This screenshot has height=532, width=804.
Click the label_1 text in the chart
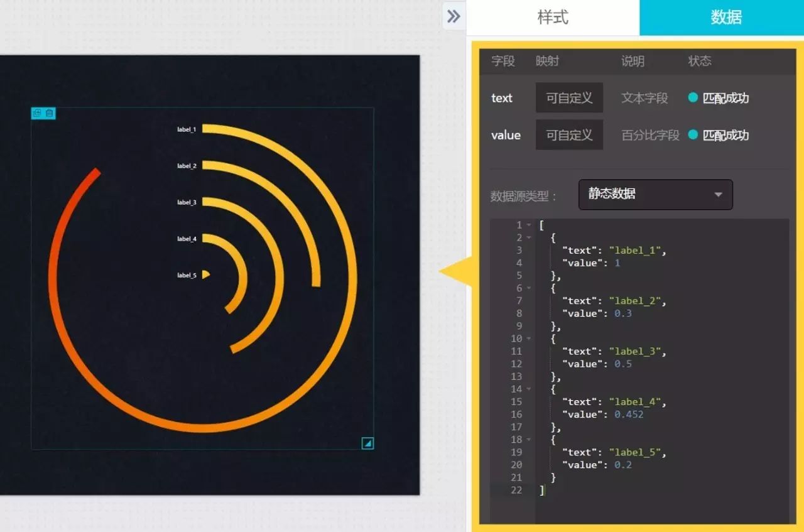187,129
